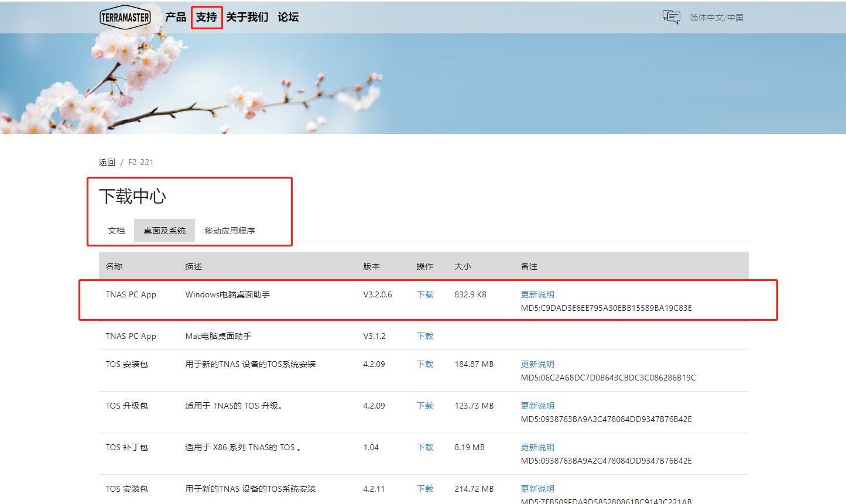Open the 论坛 forum link

[x=288, y=17]
